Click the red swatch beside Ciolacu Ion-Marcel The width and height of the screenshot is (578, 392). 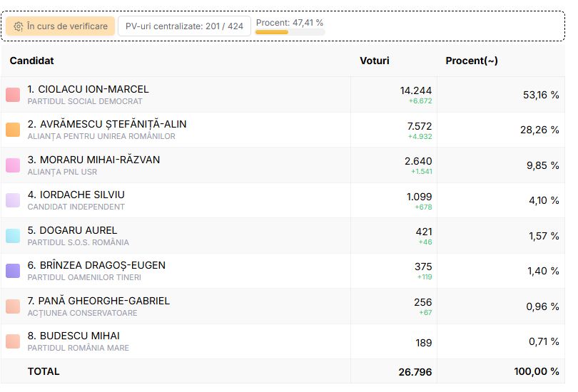click(13, 95)
